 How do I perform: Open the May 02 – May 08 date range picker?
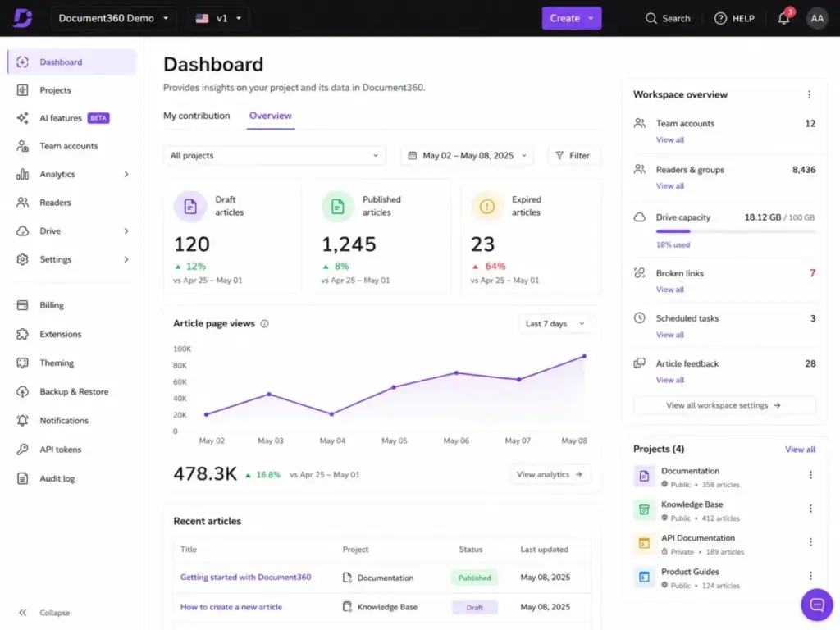click(468, 155)
